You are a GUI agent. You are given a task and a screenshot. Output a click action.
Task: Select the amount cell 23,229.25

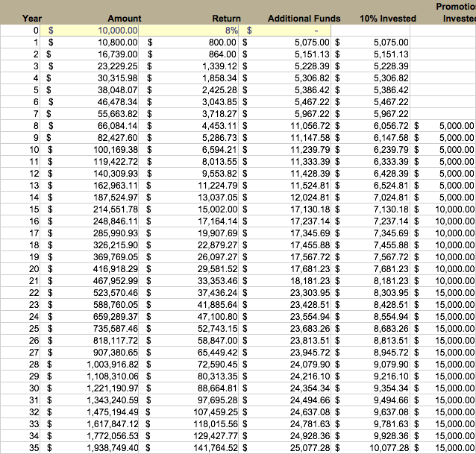[x=90, y=66]
